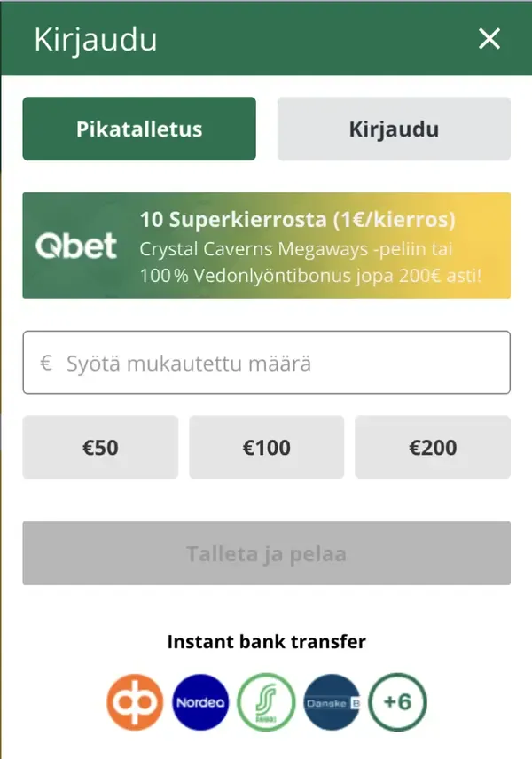Image resolution: width=532 pixels, height=759 pixels.
Task: Select the orange OP bank icon
Action: pyautogui.click(x=135, y=702)
